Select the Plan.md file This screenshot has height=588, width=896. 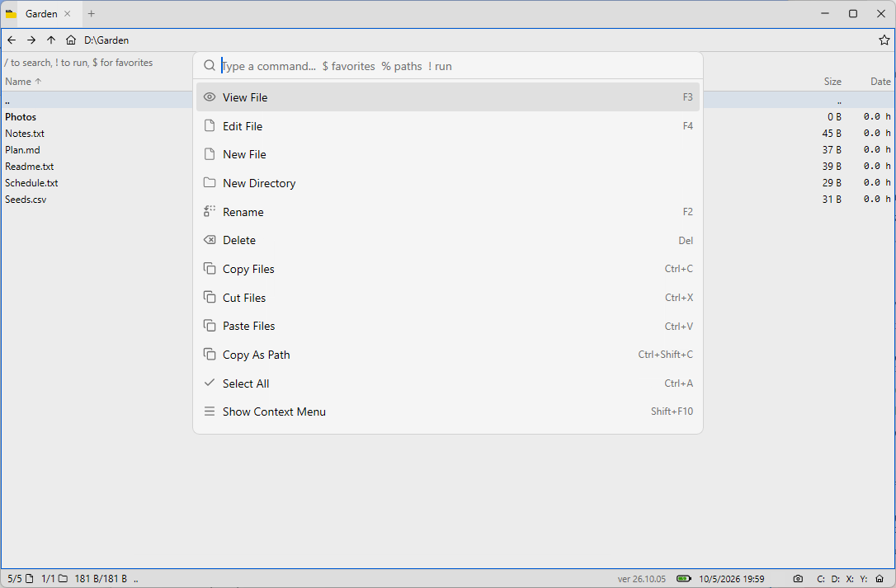click(22, 150)
